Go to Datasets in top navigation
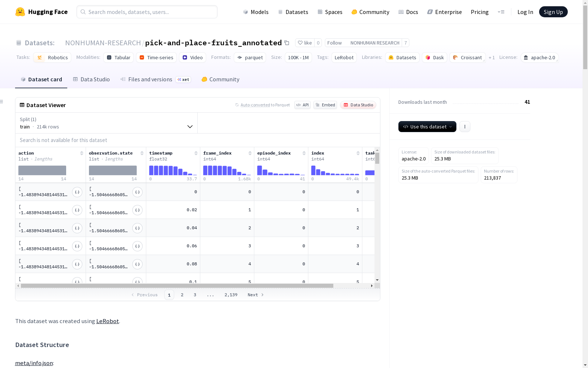The height and width of the screenshot is (368, 588). point(293,12)
